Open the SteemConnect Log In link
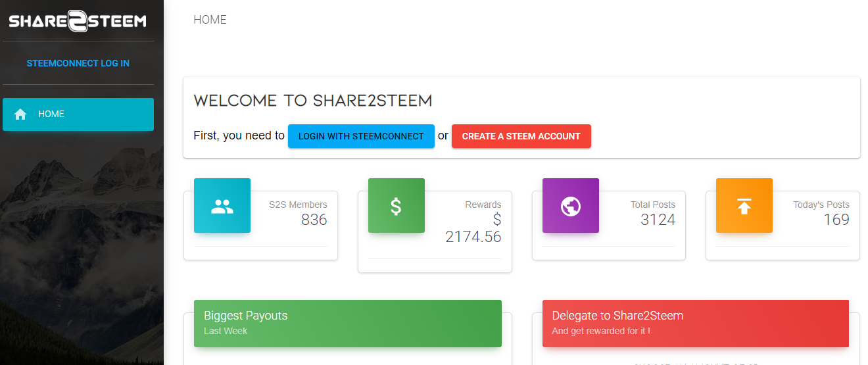The height and width of the screenshot is (365, 868). (78, 64)
